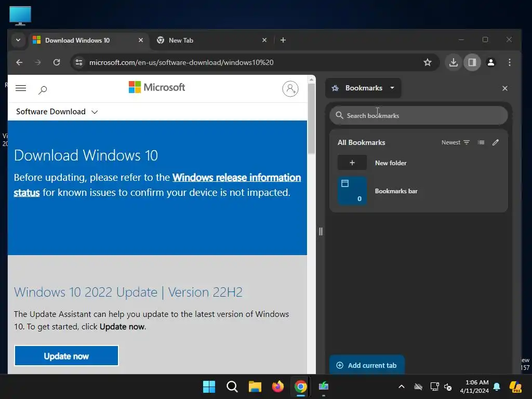Open the notification bell icon
This screenshot has height=399, width=532.
click(x=497, y=387)
